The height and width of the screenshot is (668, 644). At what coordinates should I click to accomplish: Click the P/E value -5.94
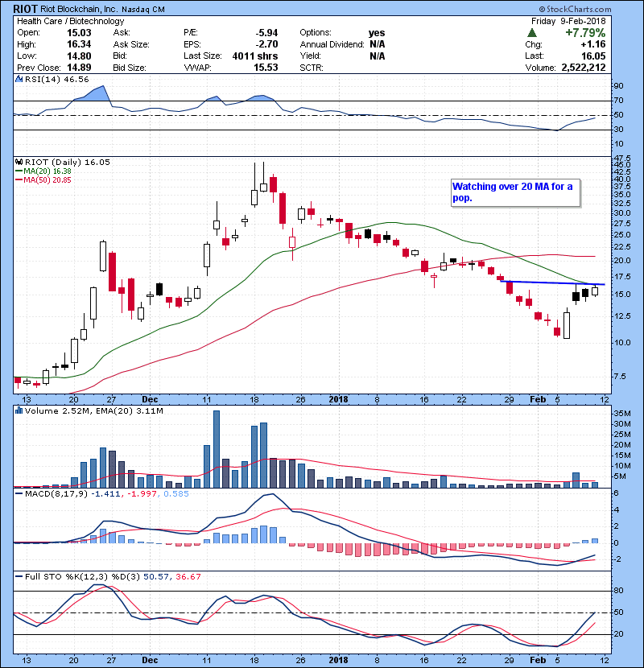pyautogui.click(x=266, y=33)
